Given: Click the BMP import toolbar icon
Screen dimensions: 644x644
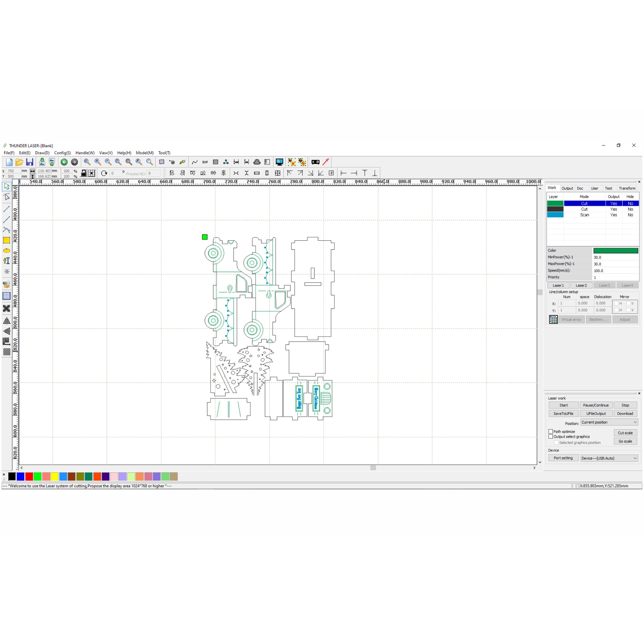Looking at the screenshot, I should tap(205, 162).
